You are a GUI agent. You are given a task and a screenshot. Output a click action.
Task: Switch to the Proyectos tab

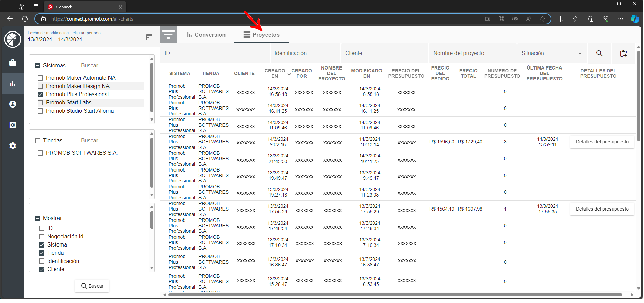(x=261, y=35)
